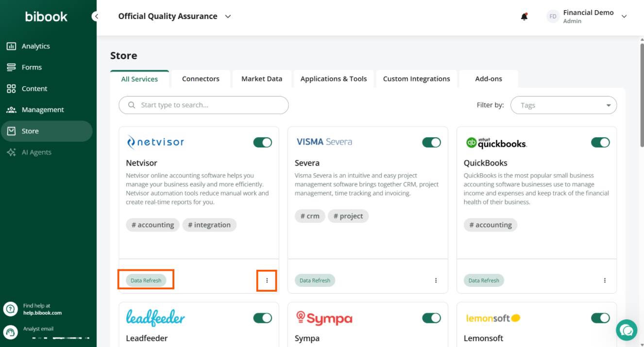Viewport: 644px width, 347px height.
Task: Click the Intuit QuickBooks logo
Action: 496,143
